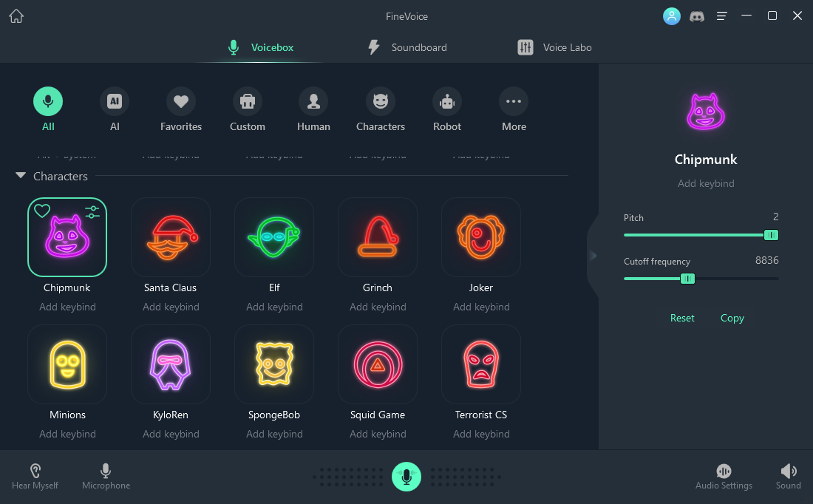Switch to the Soundboard tab
813x504 pixels.
pyautogui.click(x=407, y=47)
